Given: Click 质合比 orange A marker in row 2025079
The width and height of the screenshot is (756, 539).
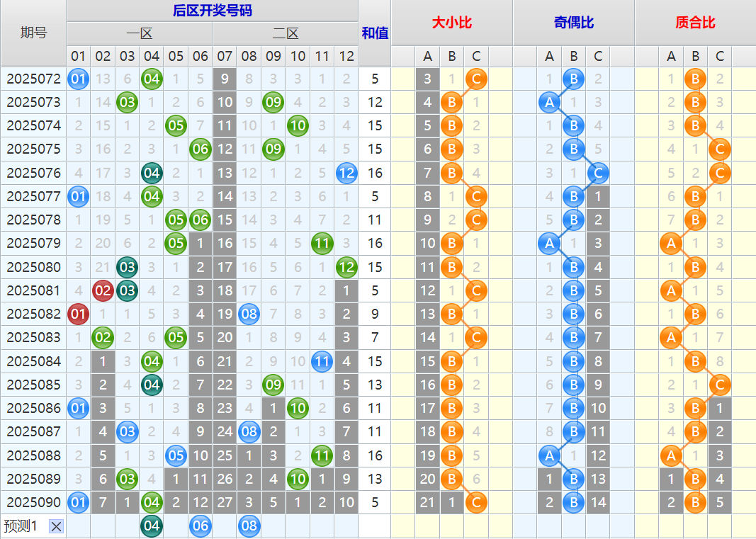Looking at the screenshot, I should pyautogui.click(x=671, y=243).
